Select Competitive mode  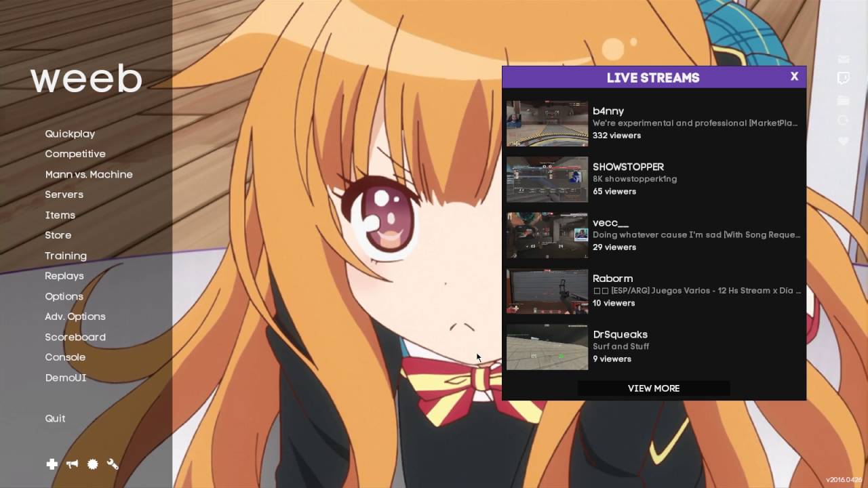point(75,154)
